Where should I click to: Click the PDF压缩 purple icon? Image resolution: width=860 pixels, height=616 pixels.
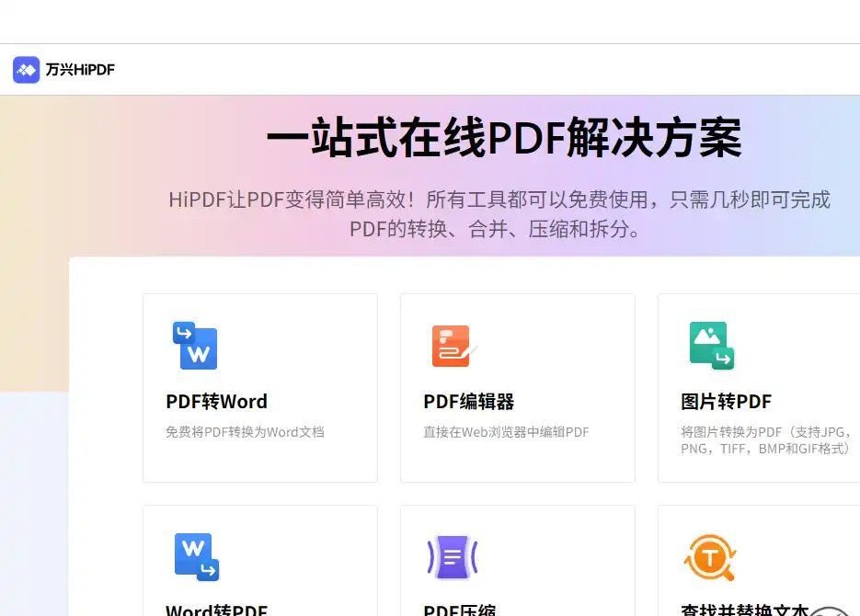pos(453,557)
